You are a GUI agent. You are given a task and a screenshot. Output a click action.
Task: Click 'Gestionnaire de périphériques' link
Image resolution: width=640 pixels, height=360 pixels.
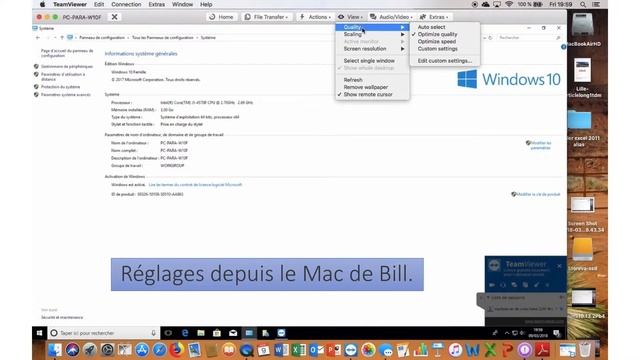[x=67, y=66]
